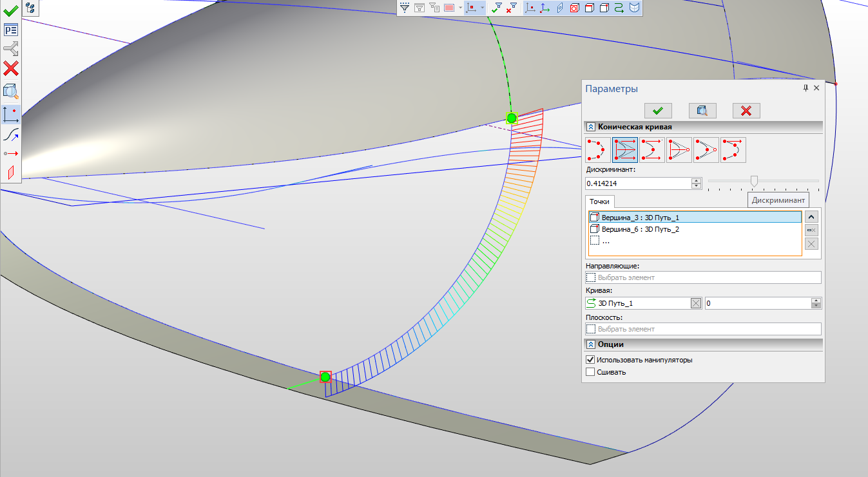The height and width of the screenshot is (477, 868).
Task: Toggle the colored coordinate system filter
Action: coord(545,8)
